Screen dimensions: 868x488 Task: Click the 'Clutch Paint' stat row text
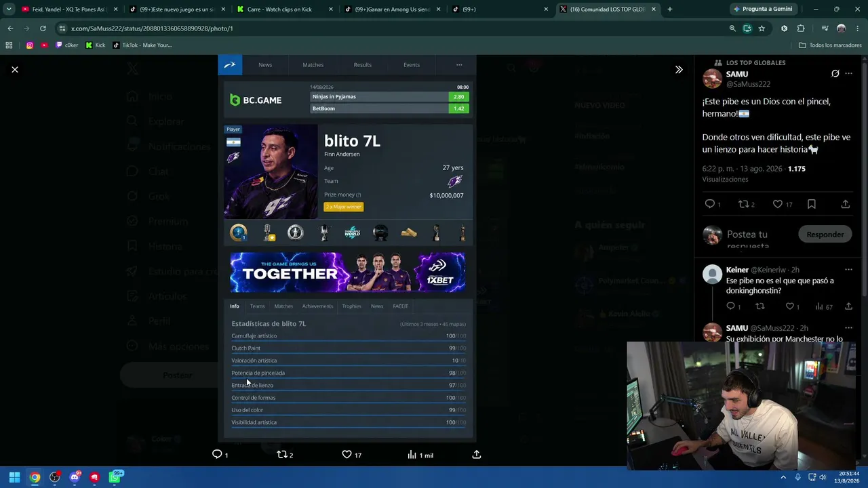(x=245, y=348)
